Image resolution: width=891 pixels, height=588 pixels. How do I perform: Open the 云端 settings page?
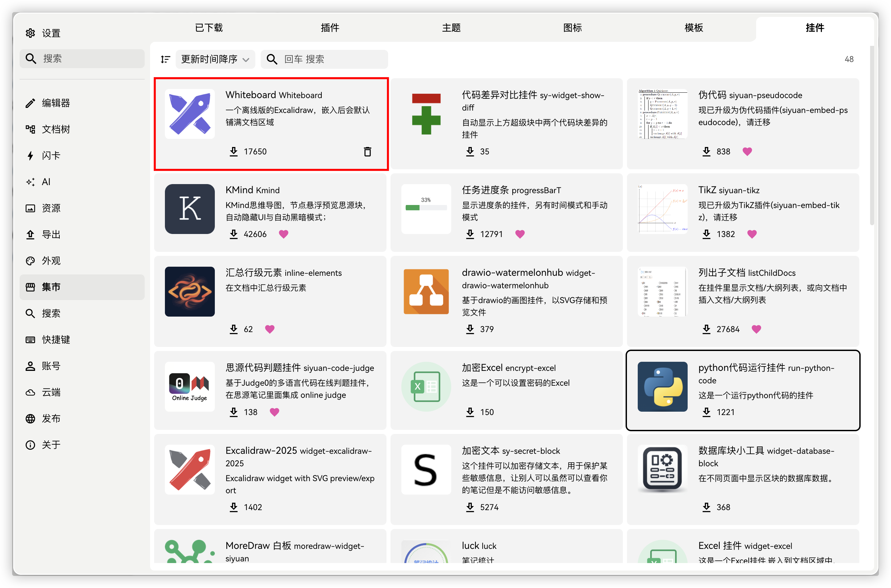(51, 392)
